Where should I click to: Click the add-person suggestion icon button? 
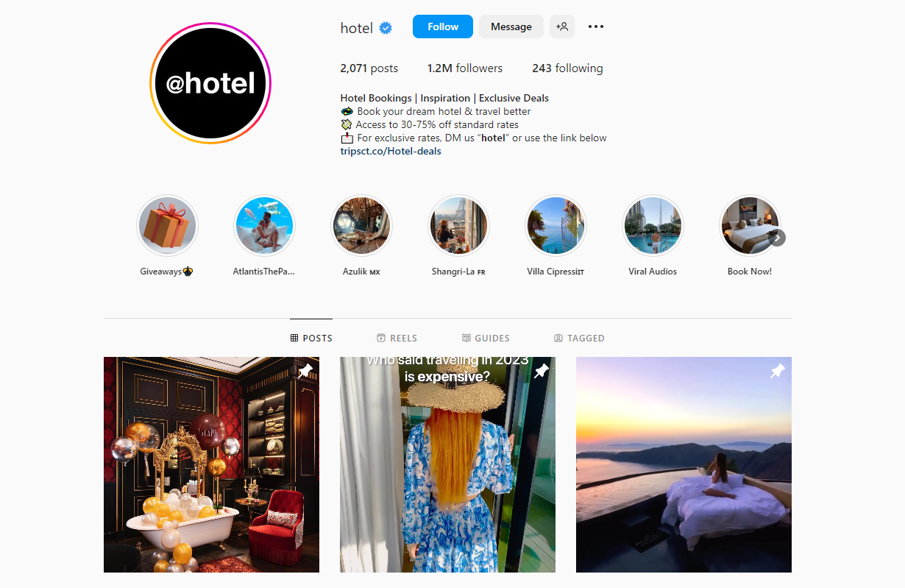(562, 26)
